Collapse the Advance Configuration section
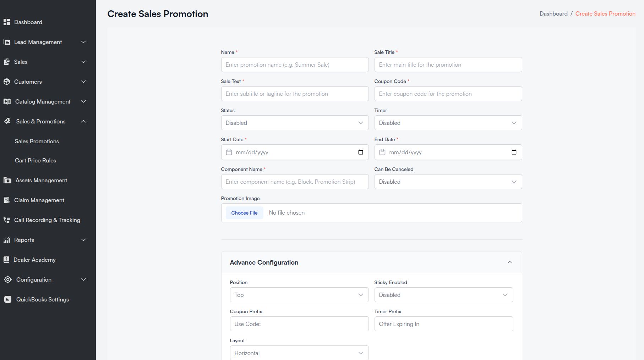This screenshot has width=644, height=360. [x=510, y=262]
